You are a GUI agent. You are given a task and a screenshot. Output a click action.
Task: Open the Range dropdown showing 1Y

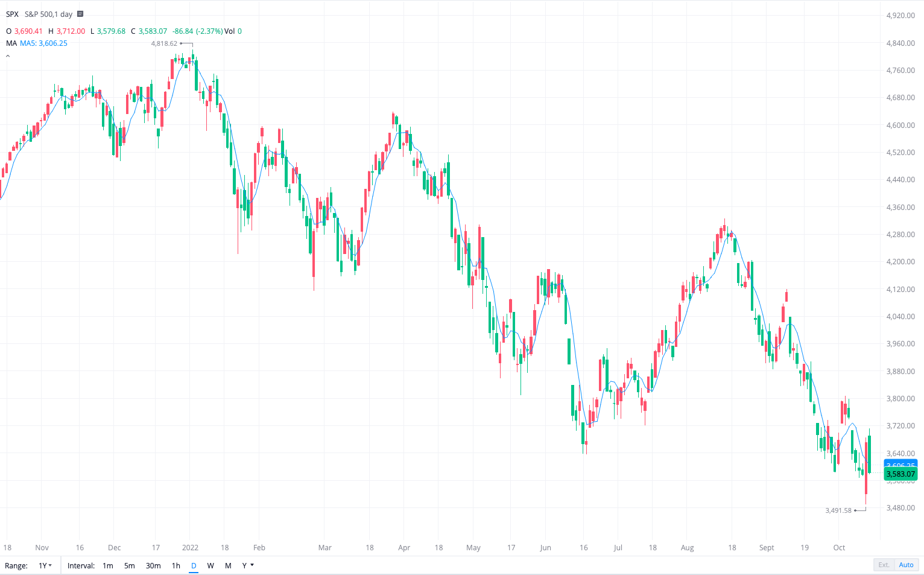point(44,565)
